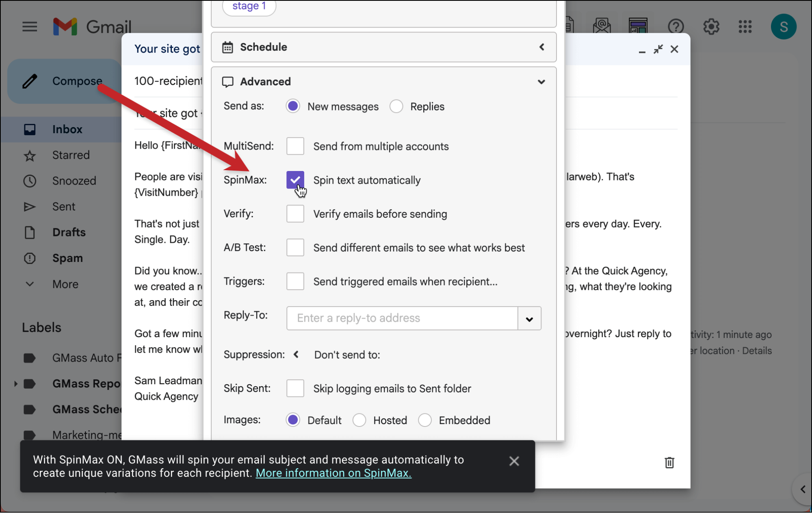Check Skip logging emails to Sent folder
Image resolution: width=812 pixels, height=513 pixels.
tap(295, 388)
